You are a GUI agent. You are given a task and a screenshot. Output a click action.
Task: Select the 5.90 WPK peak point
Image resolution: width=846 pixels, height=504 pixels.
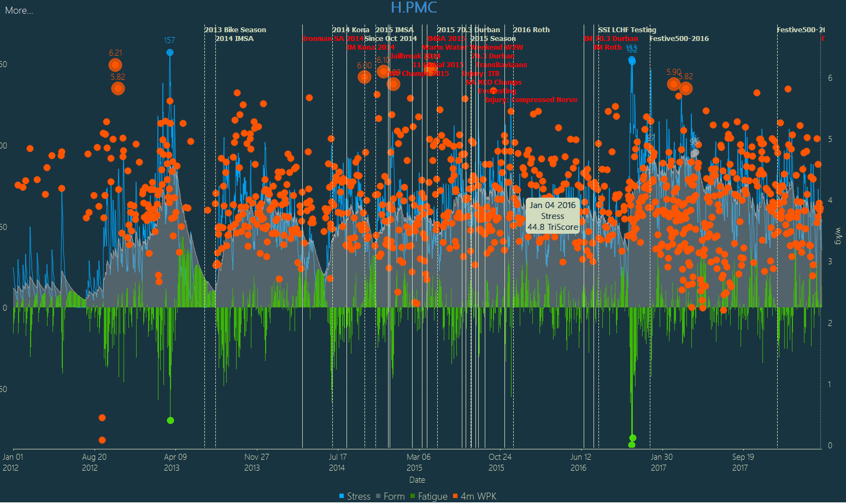point(674,84)
